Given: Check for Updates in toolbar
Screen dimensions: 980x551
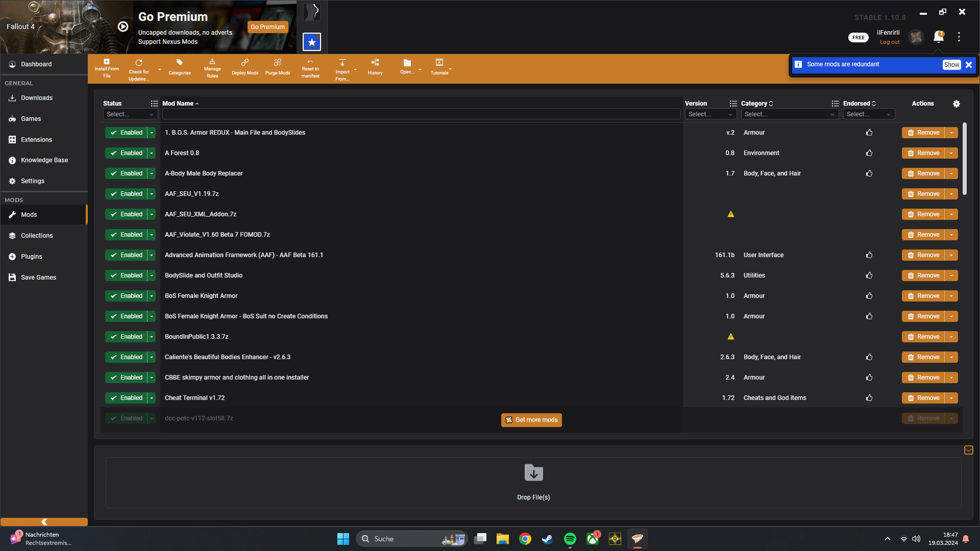Looking at the screenshot, I should [x=139, y=69].
